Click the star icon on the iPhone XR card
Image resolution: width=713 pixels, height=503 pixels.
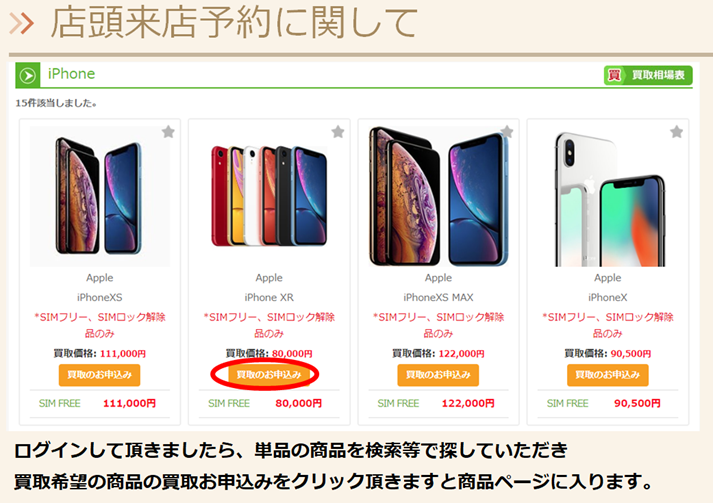[x=338, y=132]
